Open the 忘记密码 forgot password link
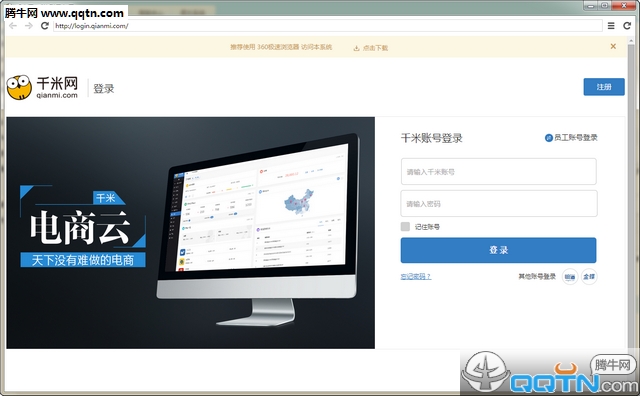The image size is (640, 396). (x=416, y=276)
